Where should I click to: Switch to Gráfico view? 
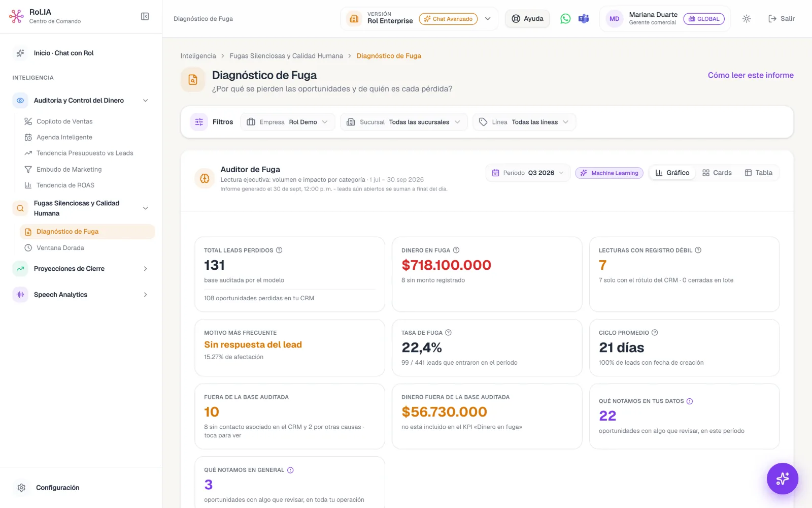point(672,173)
